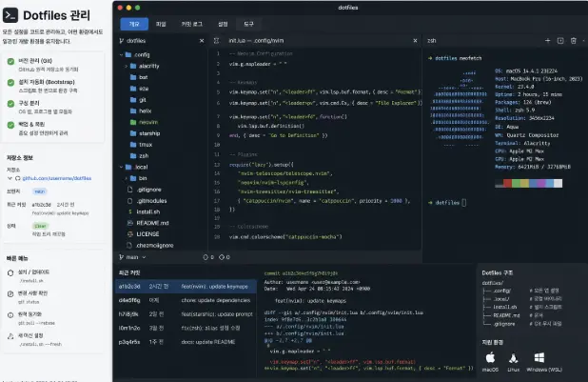
Task: Click the .chezmoiignore file icon
Action: (x=130, y=245)
